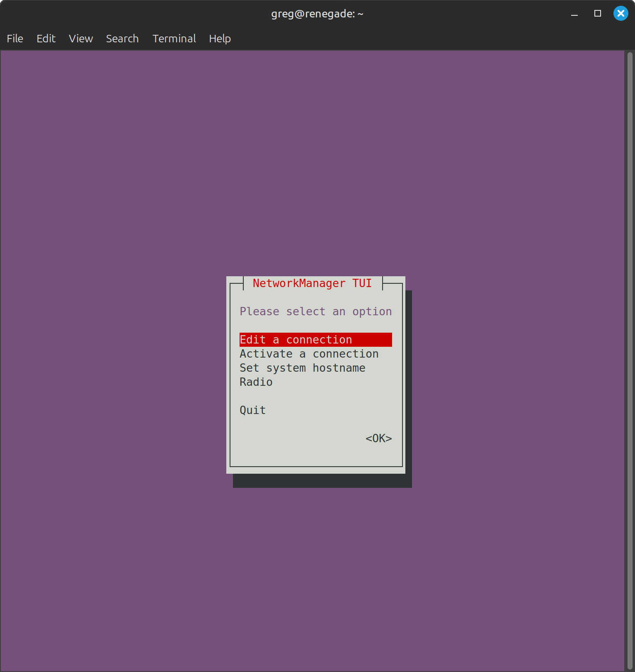
Task: Open the Terminal menu
Action: [174, 39]
